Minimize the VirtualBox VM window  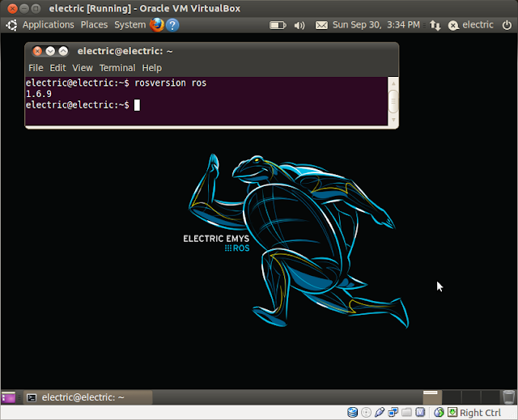tap(24, 9)
